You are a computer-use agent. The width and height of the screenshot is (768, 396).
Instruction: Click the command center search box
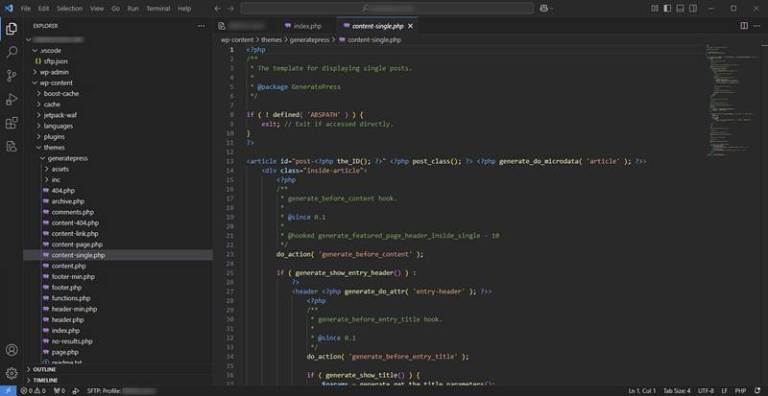pyautogui.click(x=387, y=8)
